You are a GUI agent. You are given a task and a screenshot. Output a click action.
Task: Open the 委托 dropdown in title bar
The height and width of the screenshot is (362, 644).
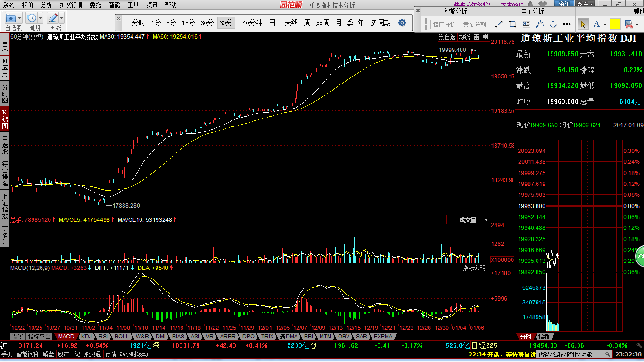585,4
